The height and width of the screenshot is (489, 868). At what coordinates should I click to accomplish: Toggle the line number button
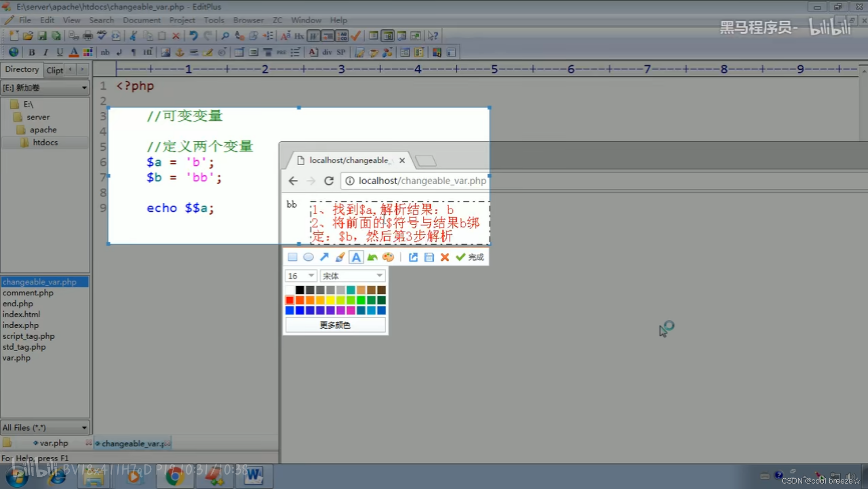tap(342, 36)
